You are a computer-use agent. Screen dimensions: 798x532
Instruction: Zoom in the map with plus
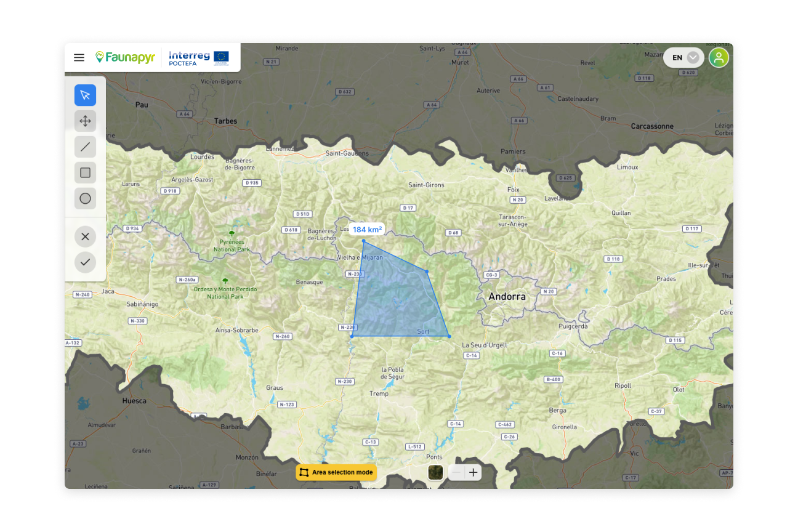tap(473, 472)
